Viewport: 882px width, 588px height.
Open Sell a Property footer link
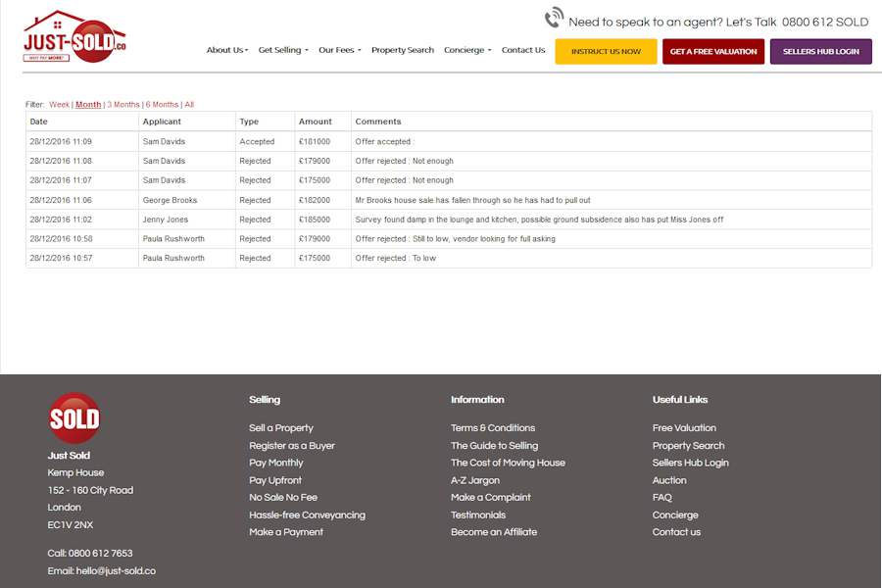(x=281, y=428)
